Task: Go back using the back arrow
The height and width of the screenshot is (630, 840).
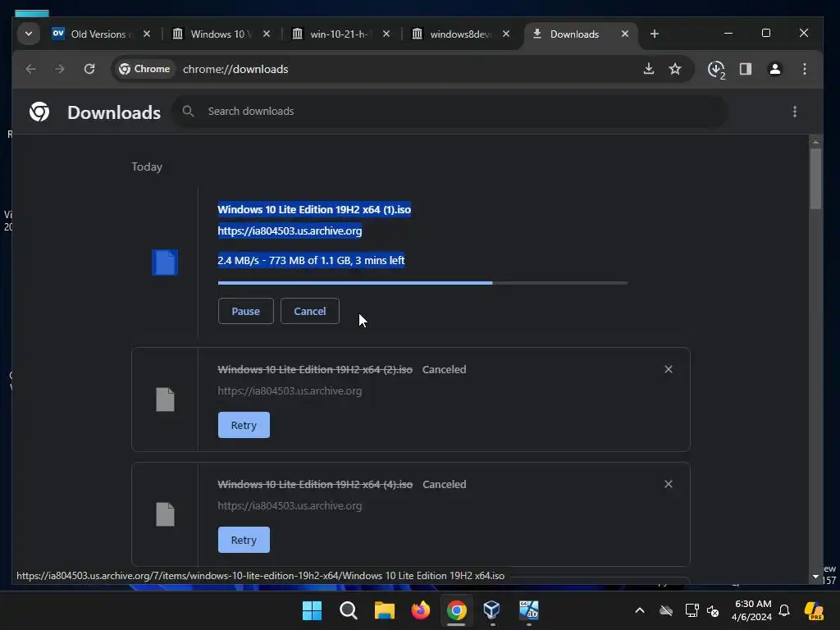Action: click(30, 69)
